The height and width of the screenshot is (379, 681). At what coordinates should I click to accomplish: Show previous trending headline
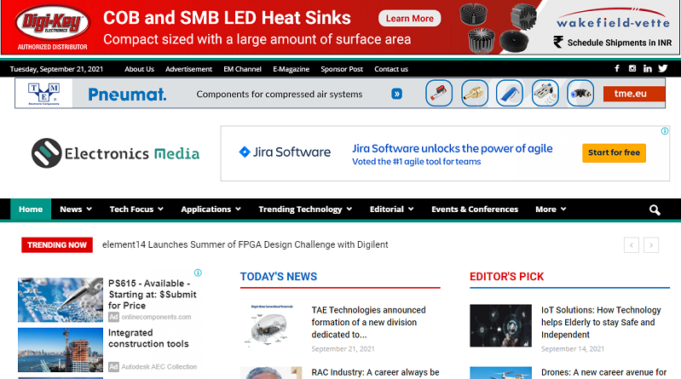pyautogui.click(x=631, y=245)
